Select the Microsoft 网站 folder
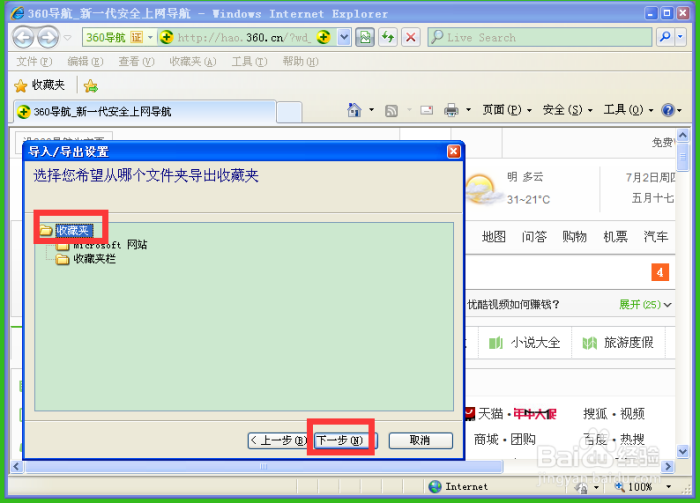This screenshot has height=503, width=700. 110,245
